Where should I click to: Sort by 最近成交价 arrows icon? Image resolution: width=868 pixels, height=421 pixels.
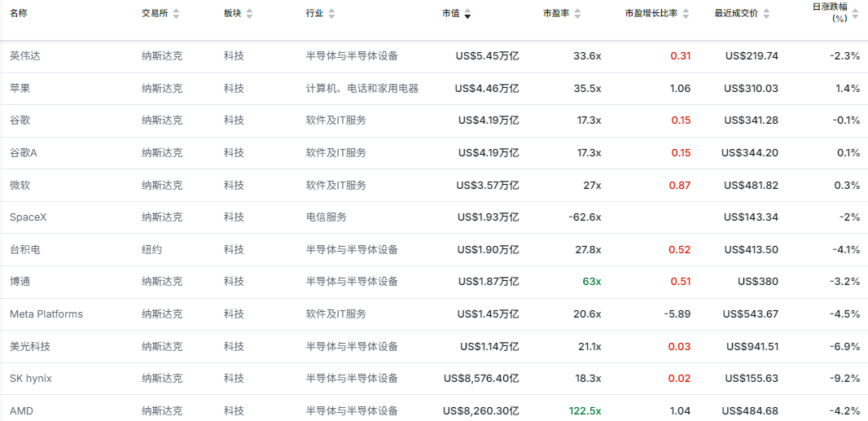767,14
